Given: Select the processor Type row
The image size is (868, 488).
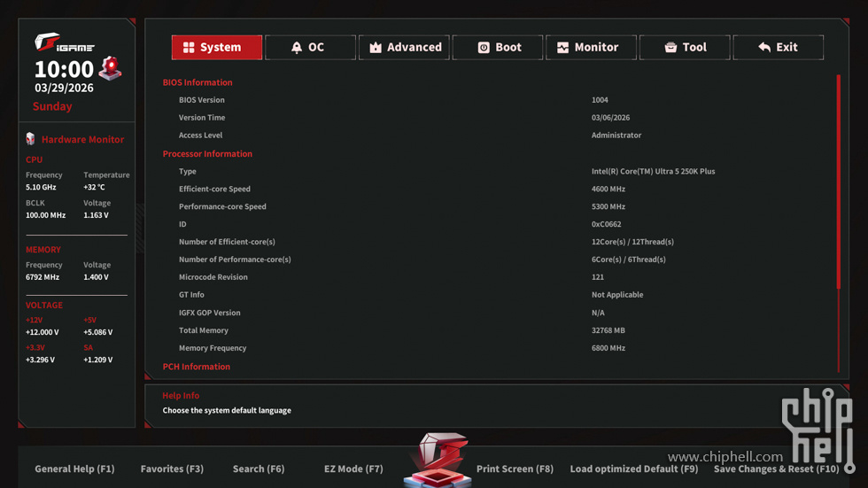Looking at the screenshot, I should pos(492,172).
